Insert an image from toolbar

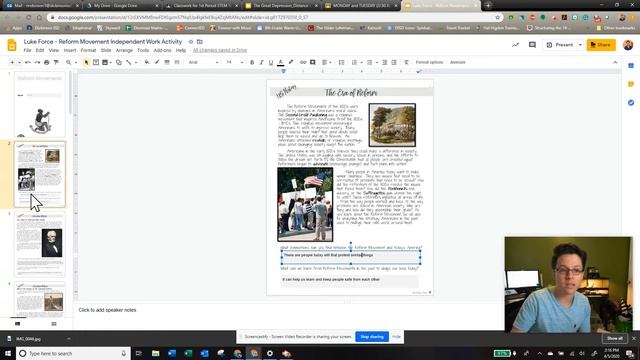tap(105, 62)
